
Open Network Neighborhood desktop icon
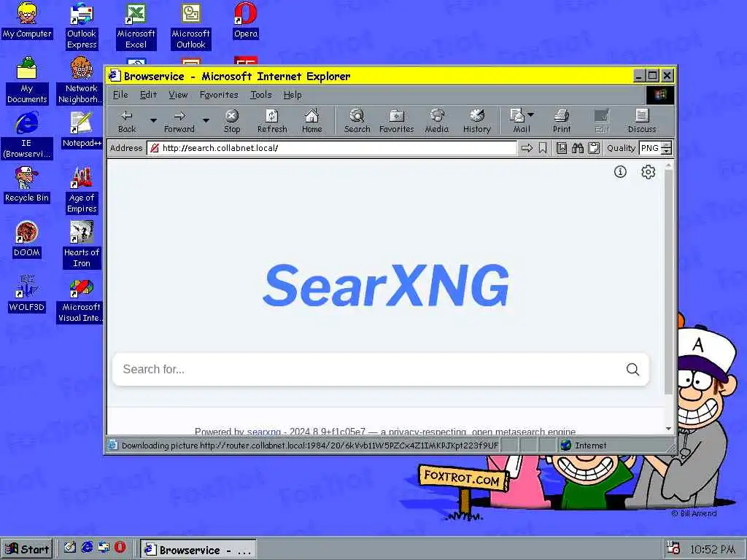(x=82, y=80)
